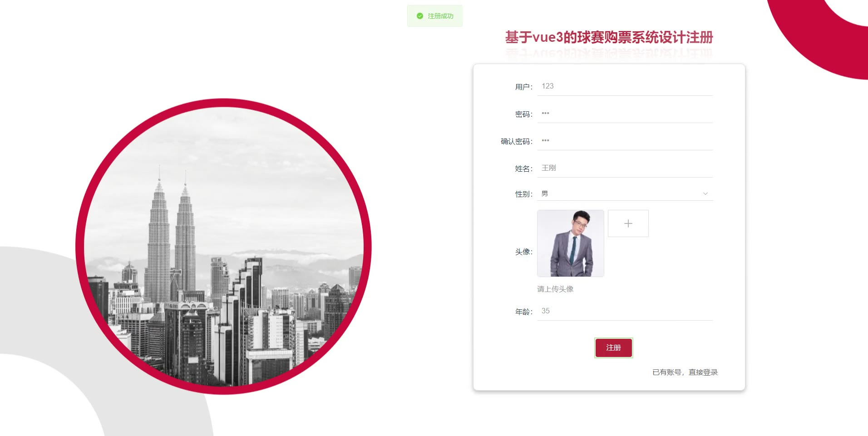Click the 用户 field label
Viewport: 868px width, 436px height.
(523, 87)
